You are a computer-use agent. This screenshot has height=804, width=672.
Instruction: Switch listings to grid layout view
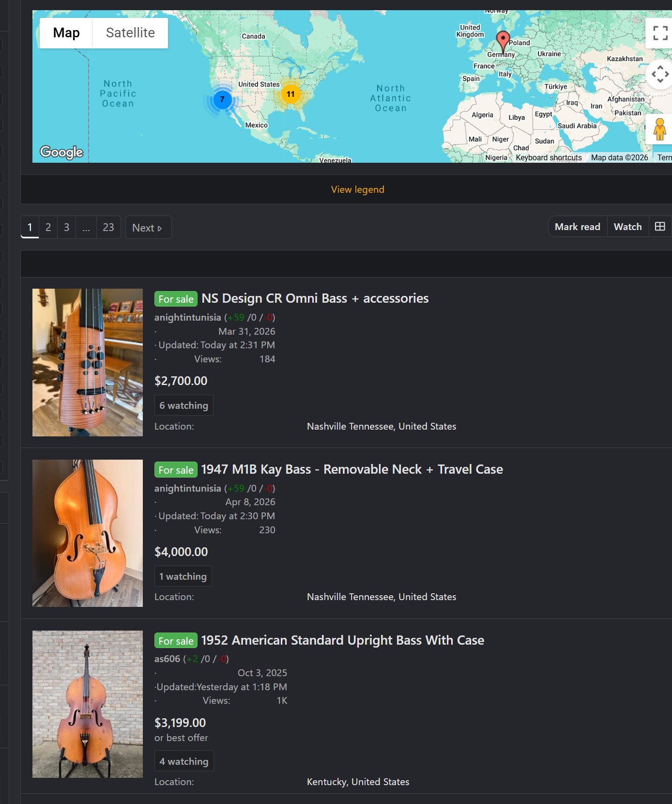point(660,227)
